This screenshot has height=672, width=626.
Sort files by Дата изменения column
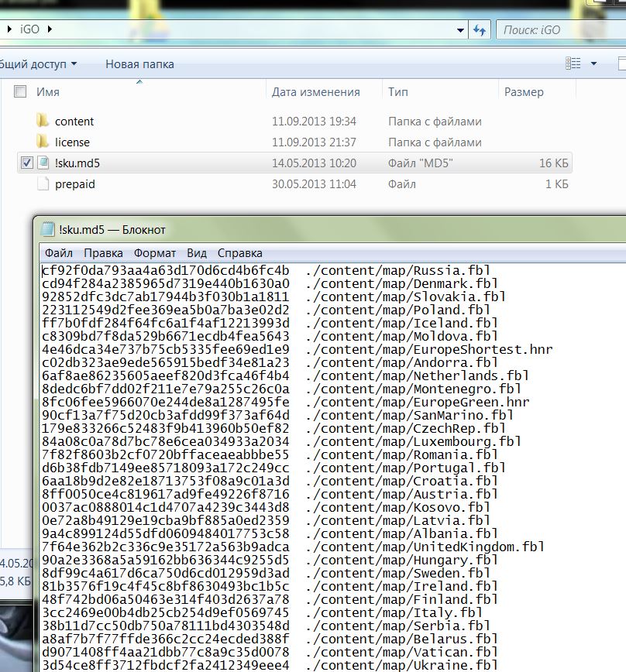(315, 91)
